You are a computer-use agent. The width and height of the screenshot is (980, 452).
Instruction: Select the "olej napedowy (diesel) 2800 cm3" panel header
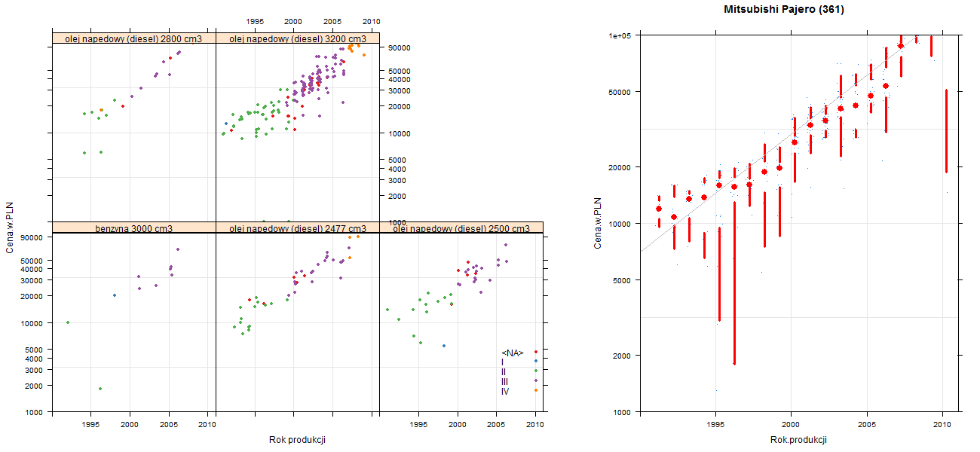(134, 38)
